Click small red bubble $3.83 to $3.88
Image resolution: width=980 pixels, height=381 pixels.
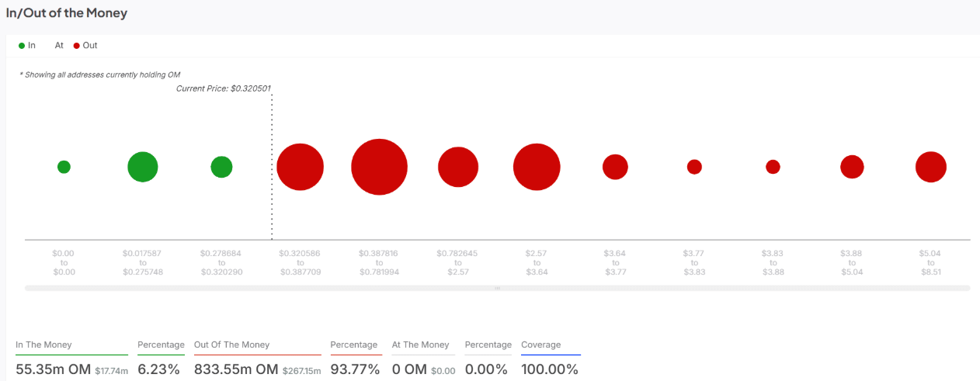(x=773, y=167)
